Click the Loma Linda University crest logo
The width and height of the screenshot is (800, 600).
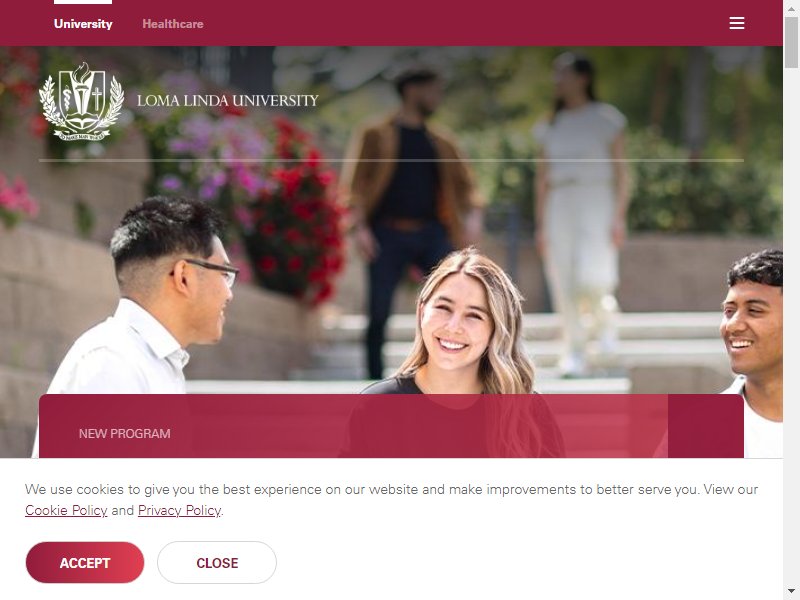pos(81,101)
